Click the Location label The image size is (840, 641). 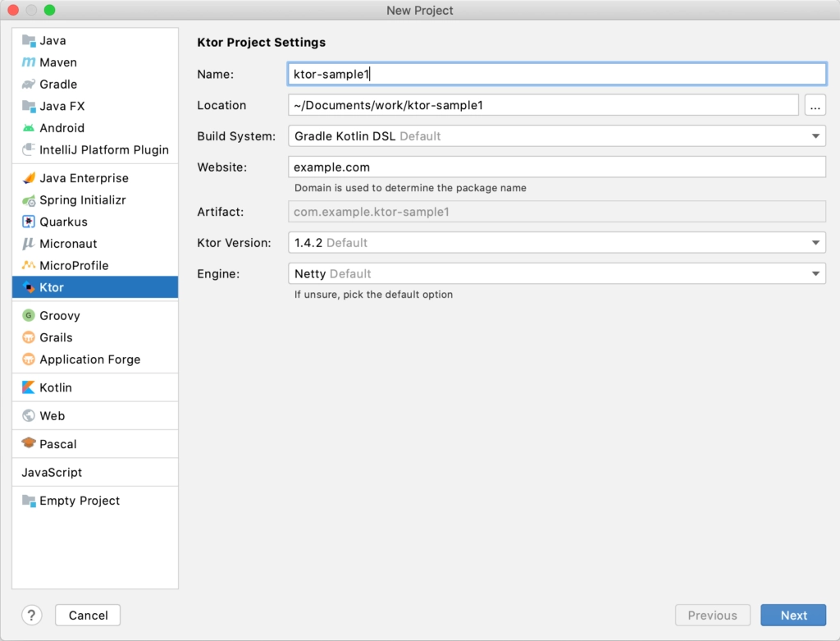[x=221, y=105]
